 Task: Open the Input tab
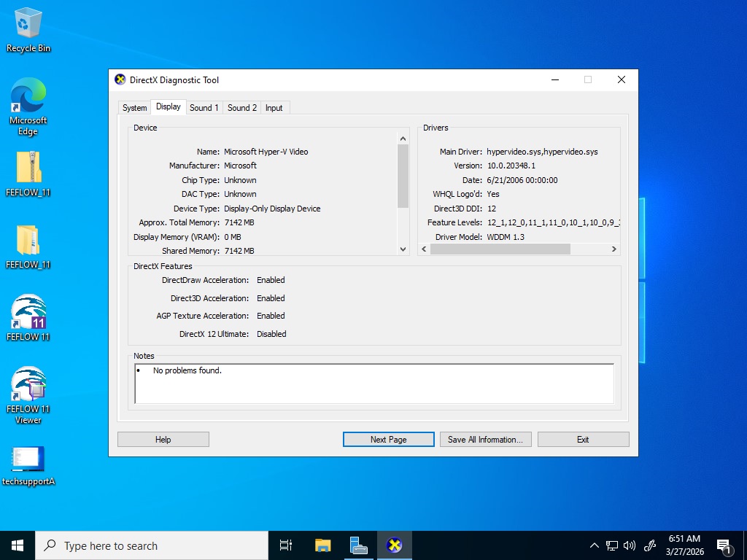click(274, 108)
